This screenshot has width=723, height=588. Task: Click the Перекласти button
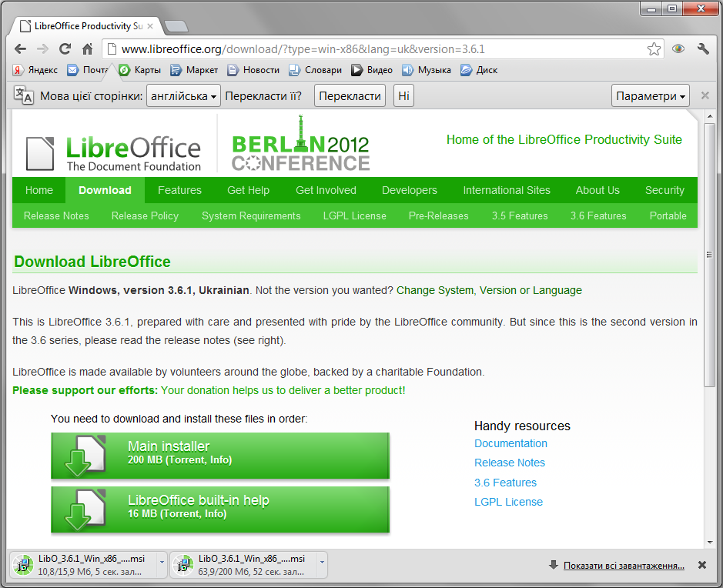(350, 96)
